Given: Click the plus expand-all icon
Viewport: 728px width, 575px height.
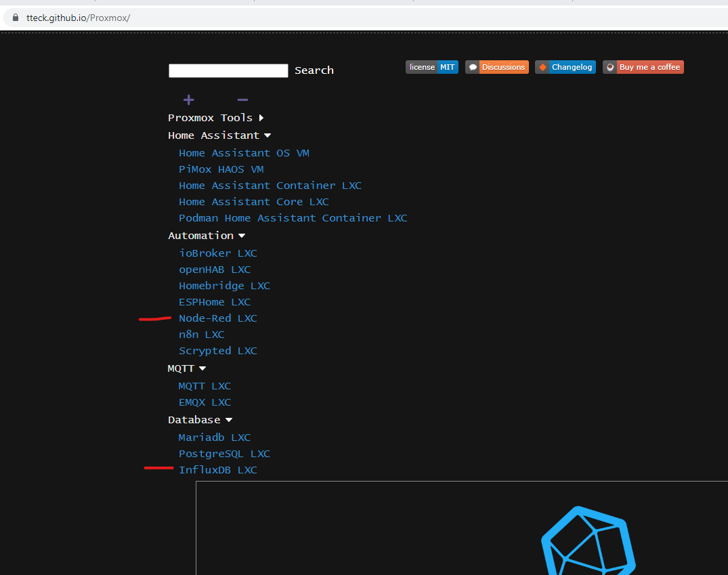Looking at the screenshot, I should [188, 100].
